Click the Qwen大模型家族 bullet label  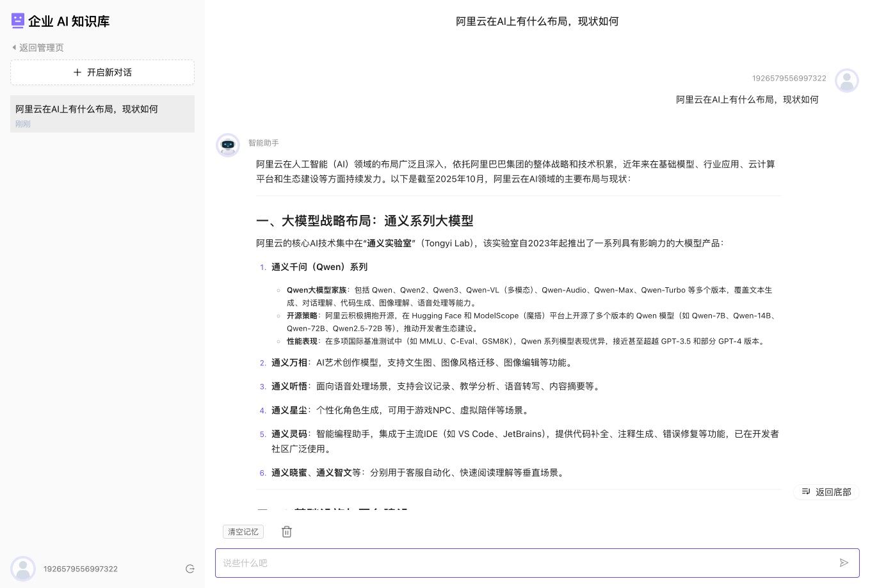pyautogui.click(x=316, y=290)
